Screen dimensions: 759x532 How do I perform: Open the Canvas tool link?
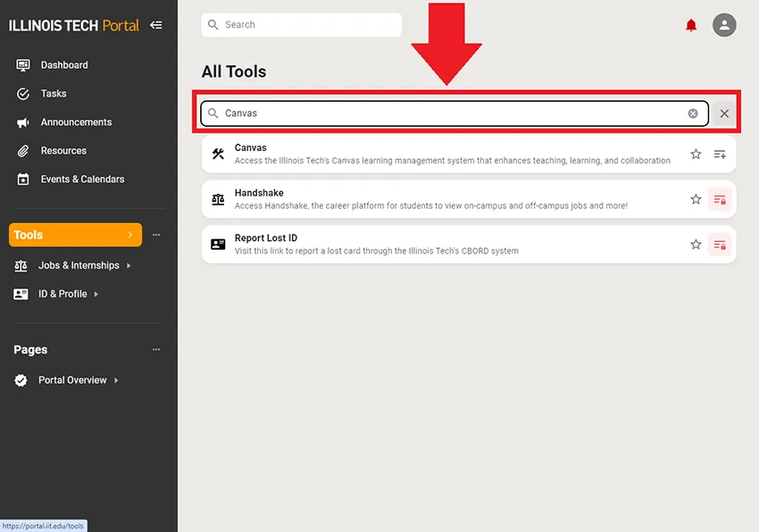(251, 148)
